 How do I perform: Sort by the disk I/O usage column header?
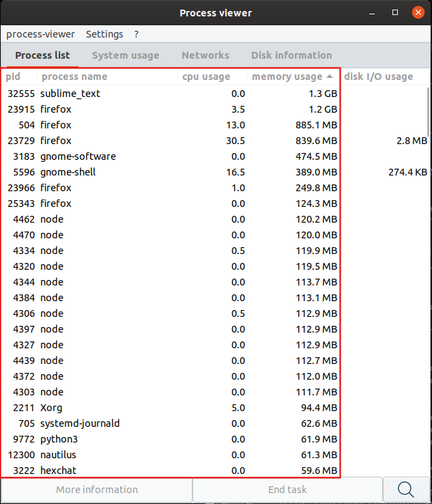coord(385,76)
